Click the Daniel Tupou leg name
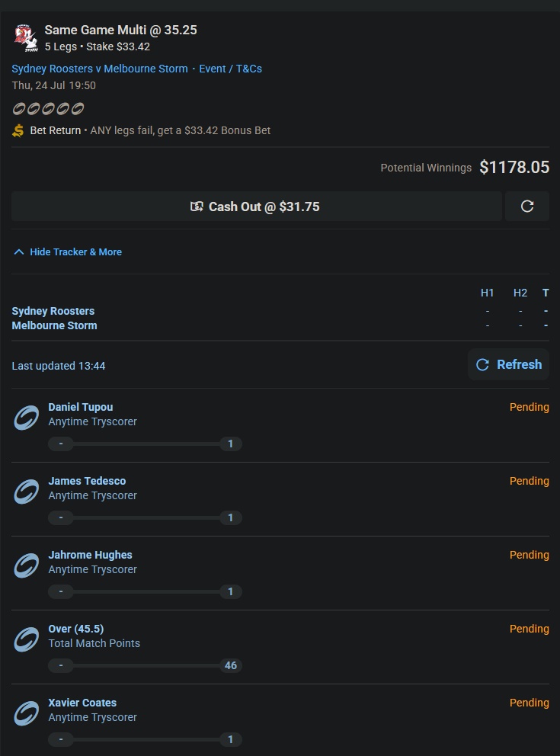 point(81,407)
